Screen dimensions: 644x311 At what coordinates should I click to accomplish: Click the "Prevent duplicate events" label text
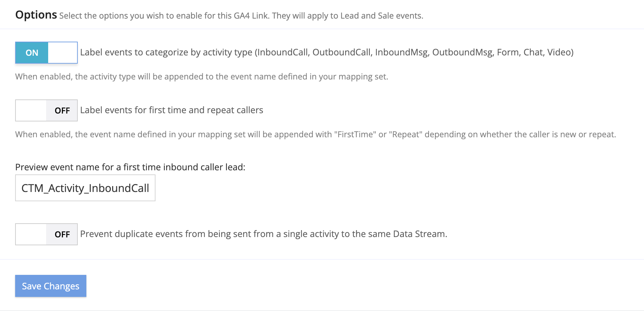[x=263, y=234]
